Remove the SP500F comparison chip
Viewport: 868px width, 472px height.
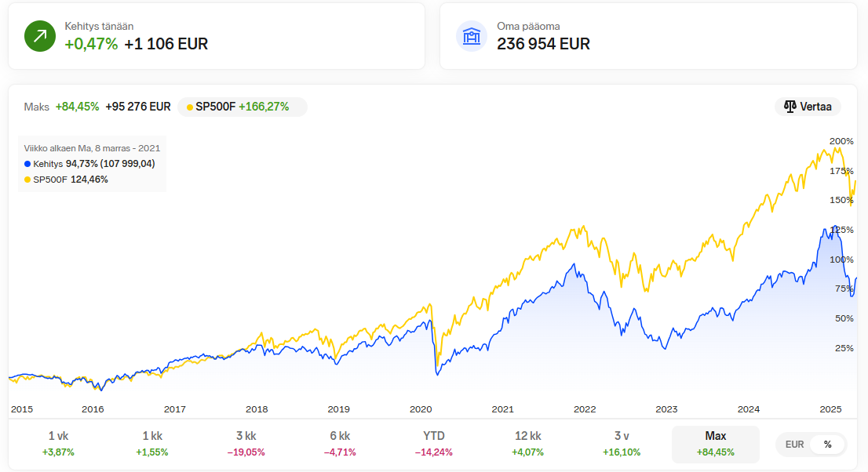pos(242,107)
